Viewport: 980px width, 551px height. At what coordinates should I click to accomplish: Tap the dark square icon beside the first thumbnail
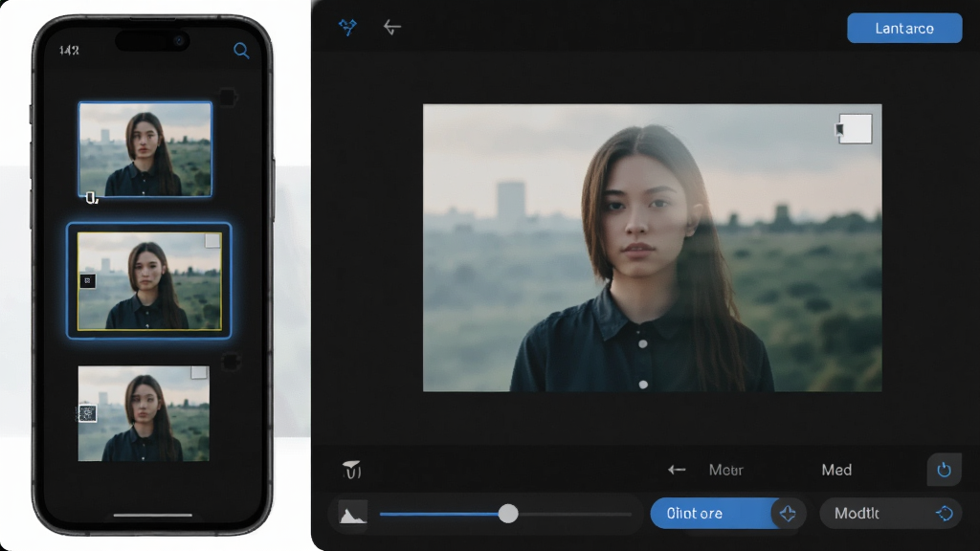(x=228, y=98)
